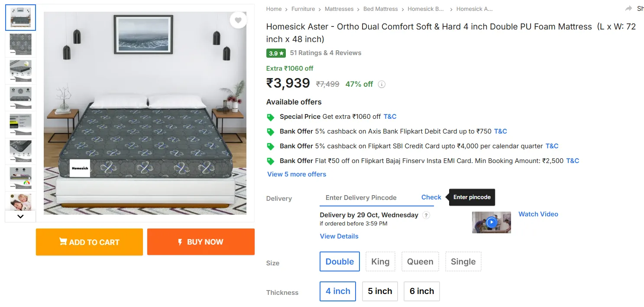Select the second product thumbnail image
The width and height of the screenshot is (644, 307).
20,44
